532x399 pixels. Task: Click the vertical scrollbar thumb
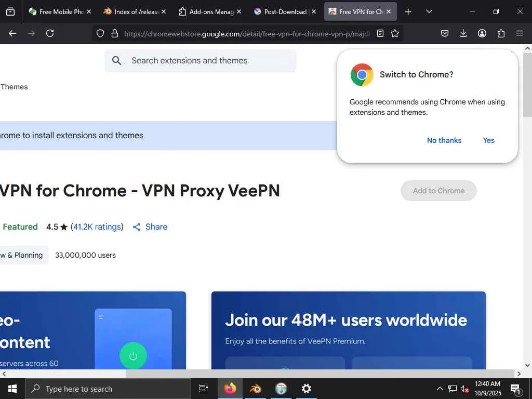coord(528,85)
